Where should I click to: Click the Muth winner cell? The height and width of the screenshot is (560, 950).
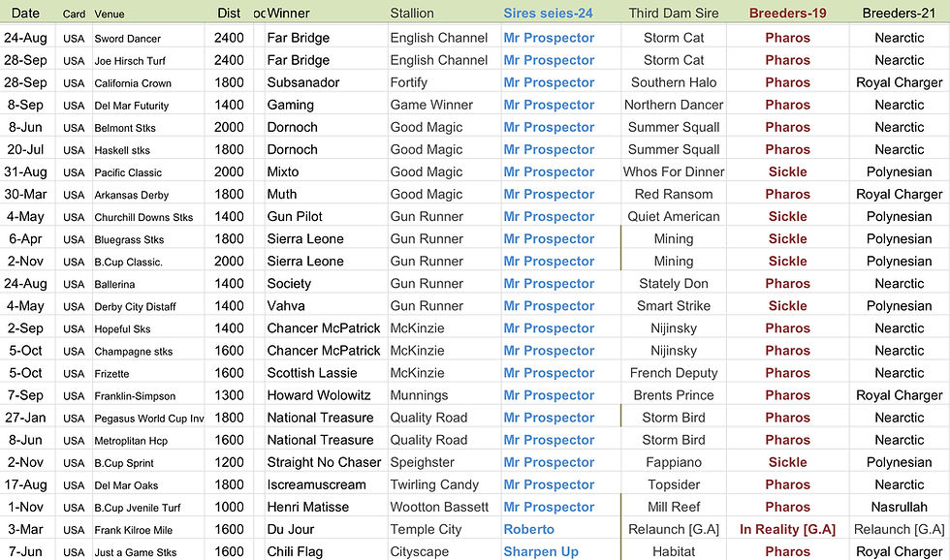tap(282, 194)
